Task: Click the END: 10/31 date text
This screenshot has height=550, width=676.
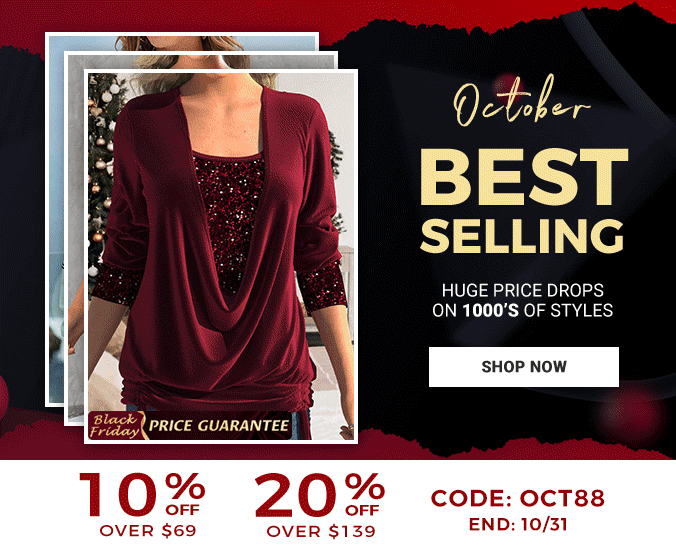Action: [x=518, y=524]
